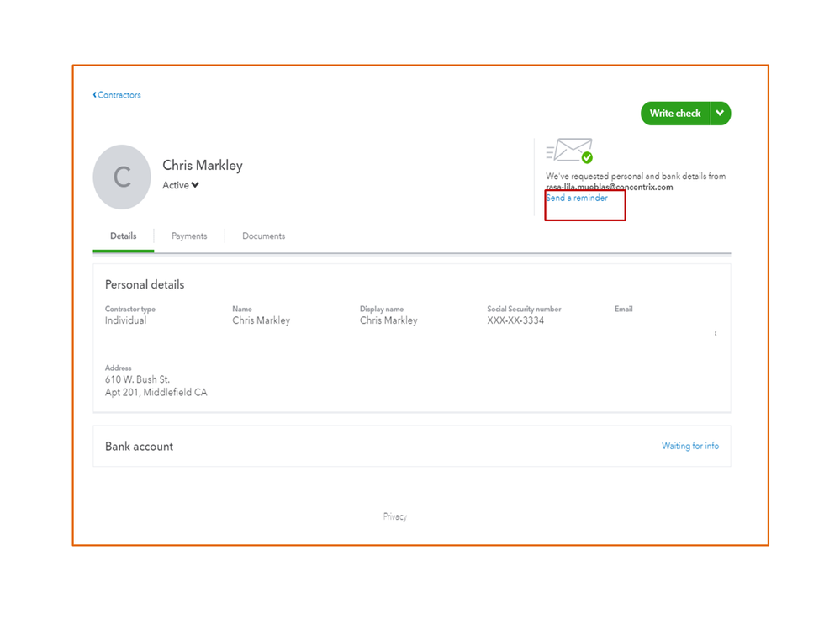The width and height of the screenshot is (840, 630).
Task: Click the Bank account section heading
Action: [139, 447]
